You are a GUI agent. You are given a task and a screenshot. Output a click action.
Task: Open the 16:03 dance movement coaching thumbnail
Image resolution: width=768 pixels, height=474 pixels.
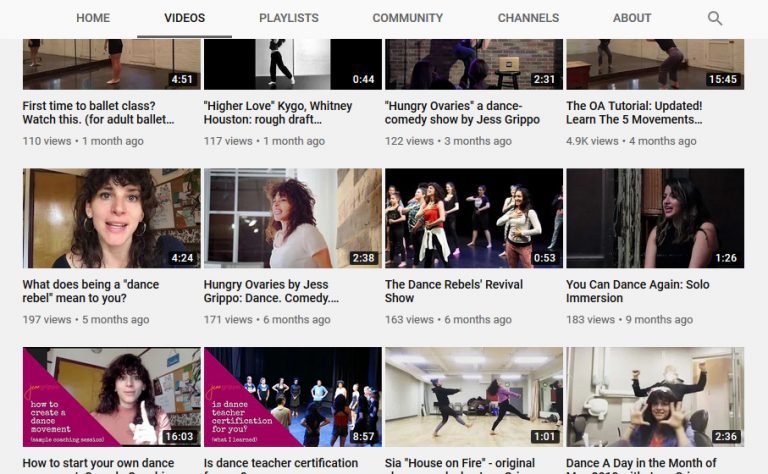coord(111,396)
